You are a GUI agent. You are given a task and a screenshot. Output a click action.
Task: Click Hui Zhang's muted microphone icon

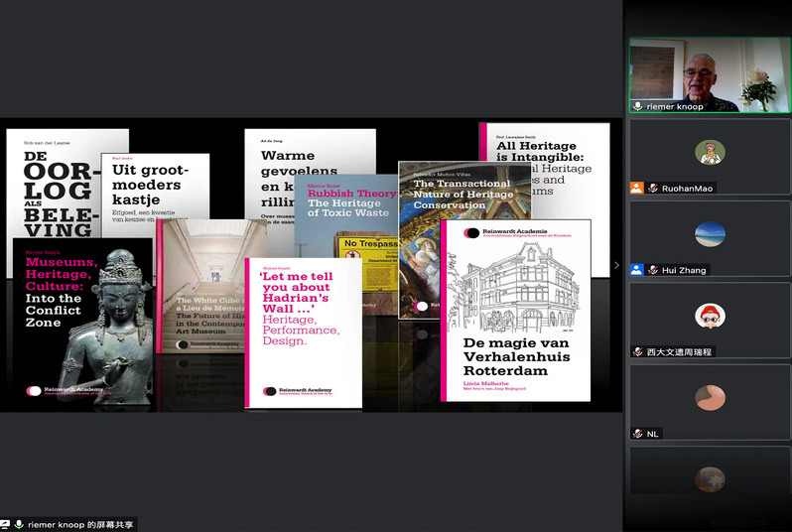point(653,270)
